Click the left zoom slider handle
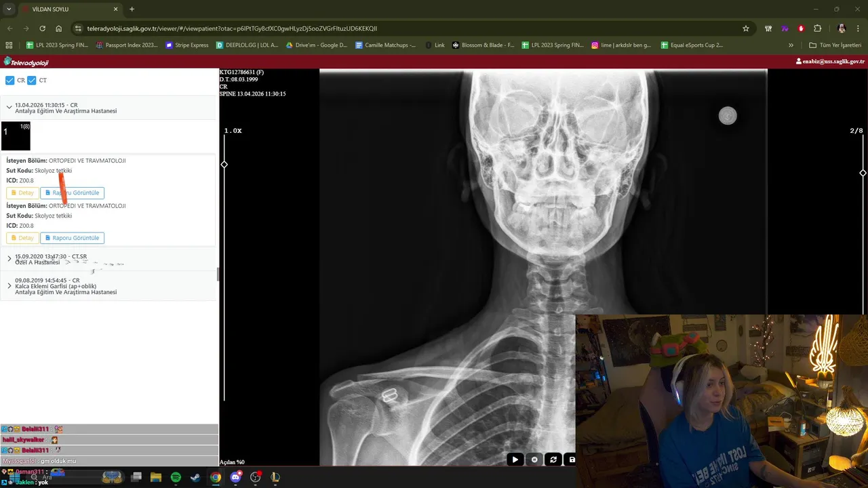Viewport: 868px width, 488px height. (224, 165)
